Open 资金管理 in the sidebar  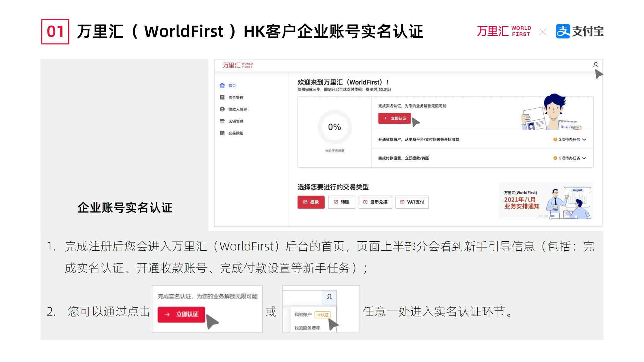click(x=236, y=97)
